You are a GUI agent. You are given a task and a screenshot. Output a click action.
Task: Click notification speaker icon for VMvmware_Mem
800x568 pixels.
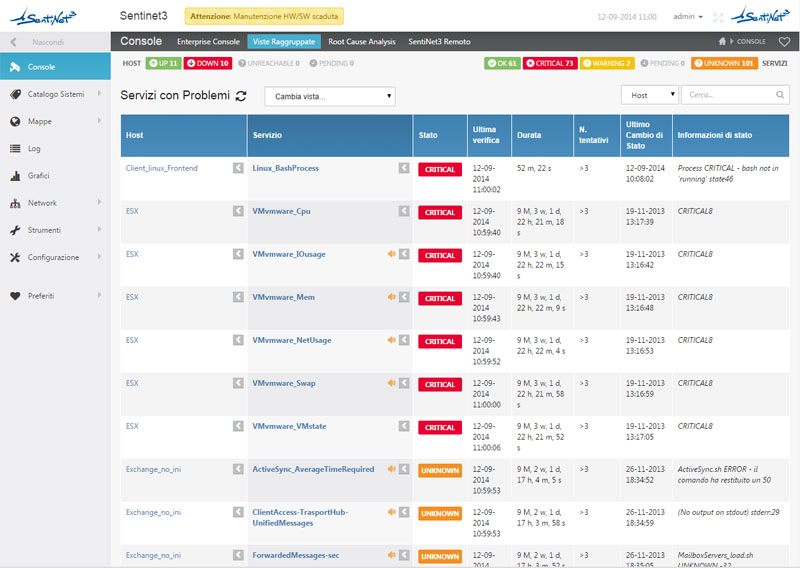click(392, 297)
